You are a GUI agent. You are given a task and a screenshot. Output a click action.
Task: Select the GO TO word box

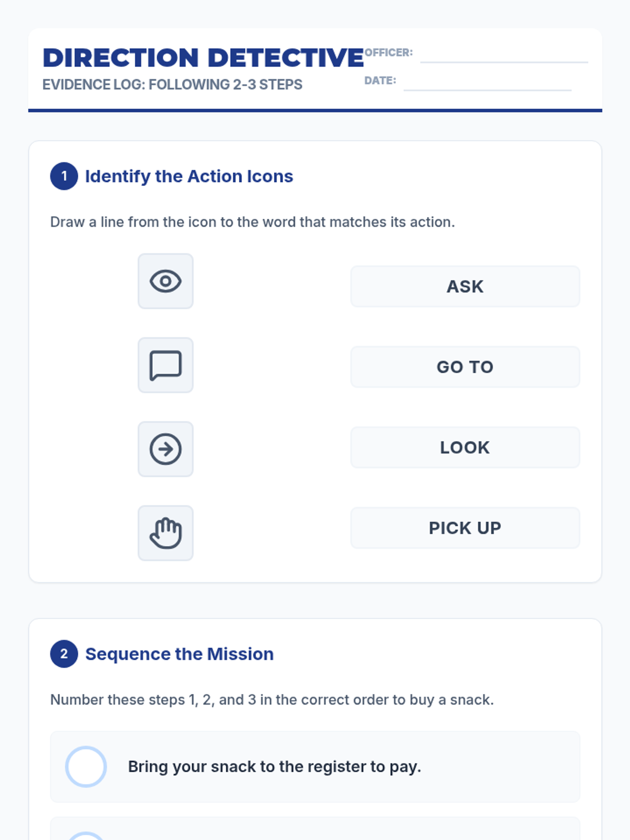click(465, 367)
